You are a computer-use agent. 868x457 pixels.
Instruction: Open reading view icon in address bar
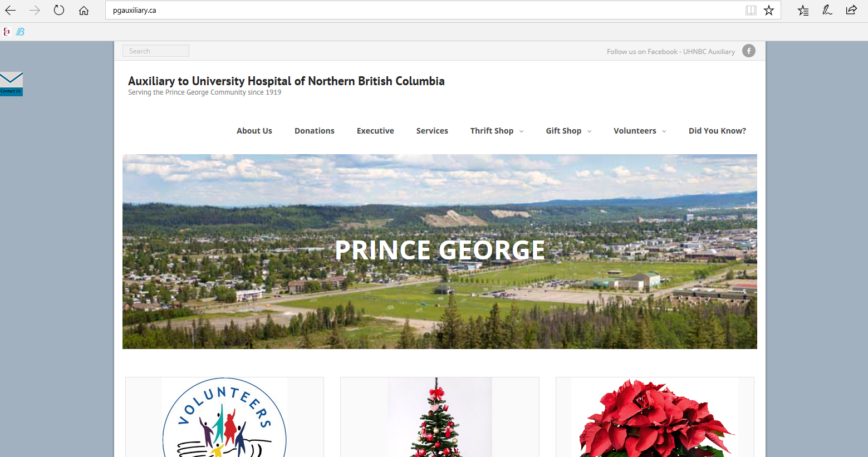[x=751, y=10]
